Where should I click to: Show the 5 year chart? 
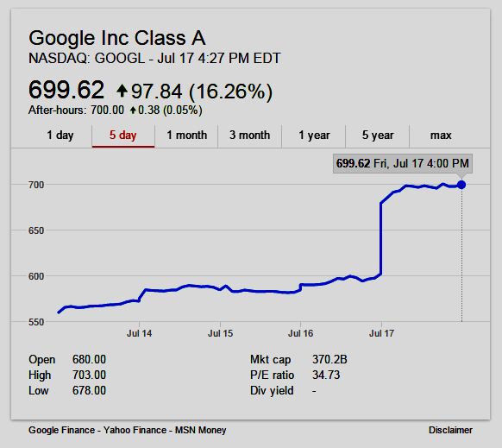coord(378,136)
